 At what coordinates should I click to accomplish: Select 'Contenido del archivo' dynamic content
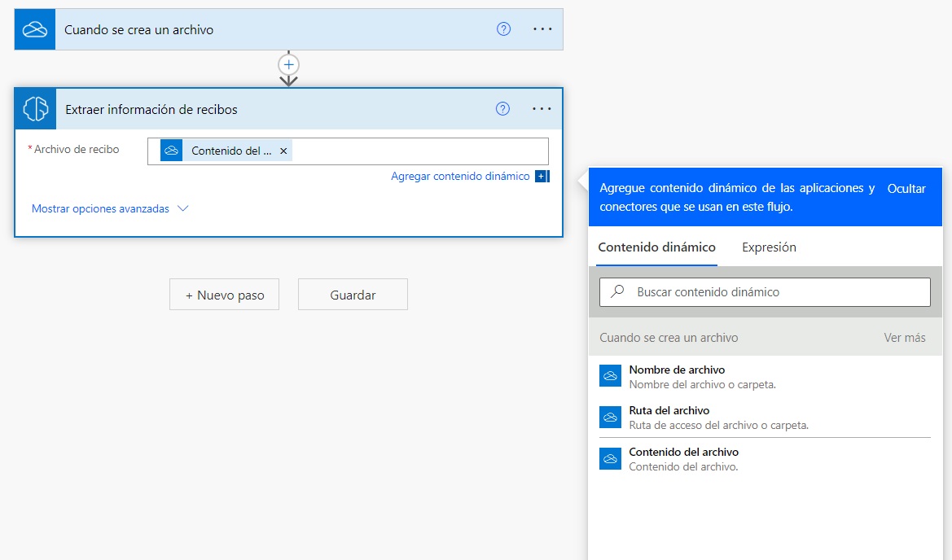(765, 459)
